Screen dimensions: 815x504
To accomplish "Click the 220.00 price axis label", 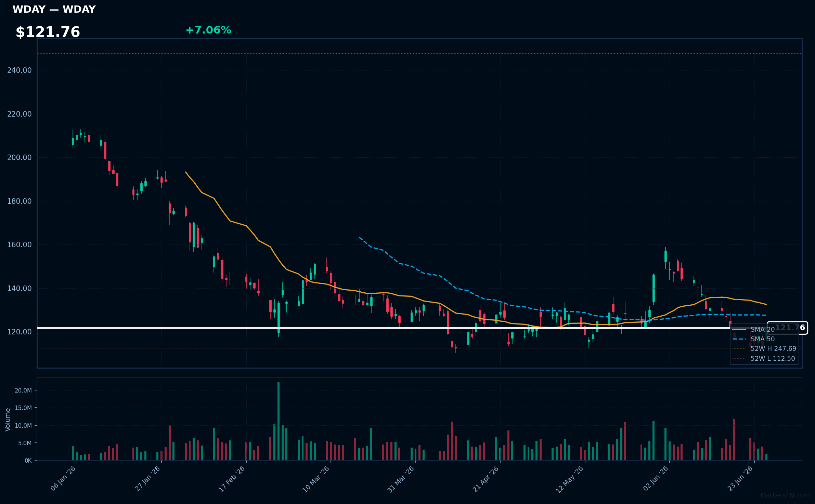I will (20, 114).
